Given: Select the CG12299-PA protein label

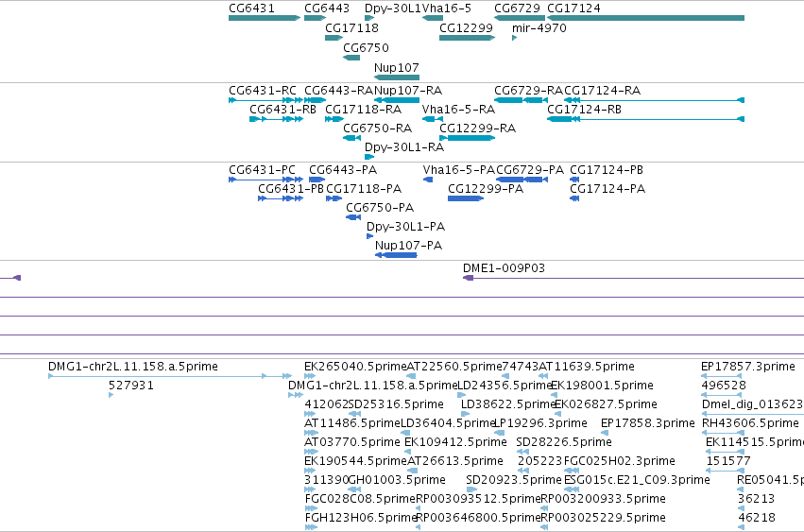Looking at the screenshot, I should 486,189.
